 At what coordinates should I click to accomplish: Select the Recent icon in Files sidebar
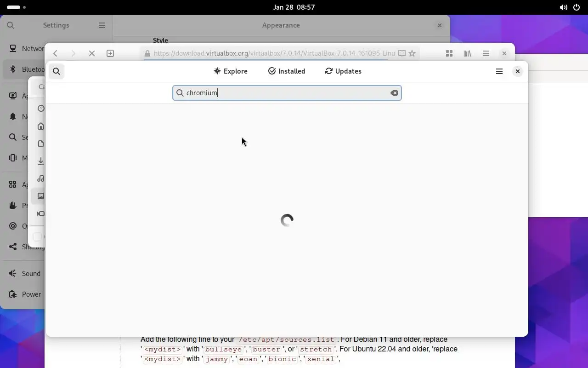coord(41,108)
